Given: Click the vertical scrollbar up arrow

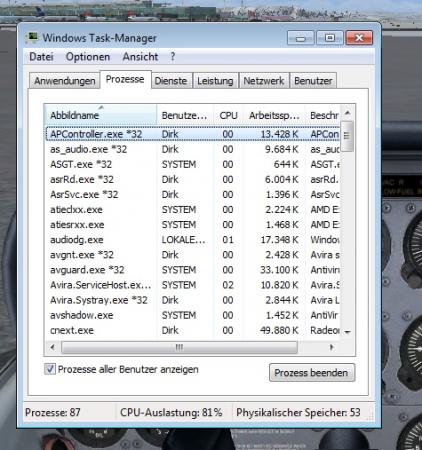Looking at the screenshot, I should click(x=347, y=113).
